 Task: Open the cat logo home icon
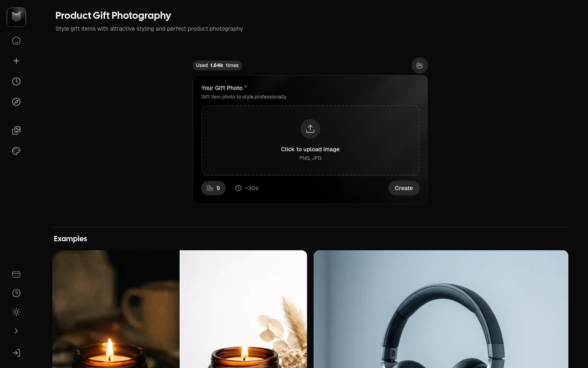(x=16, y=17)
